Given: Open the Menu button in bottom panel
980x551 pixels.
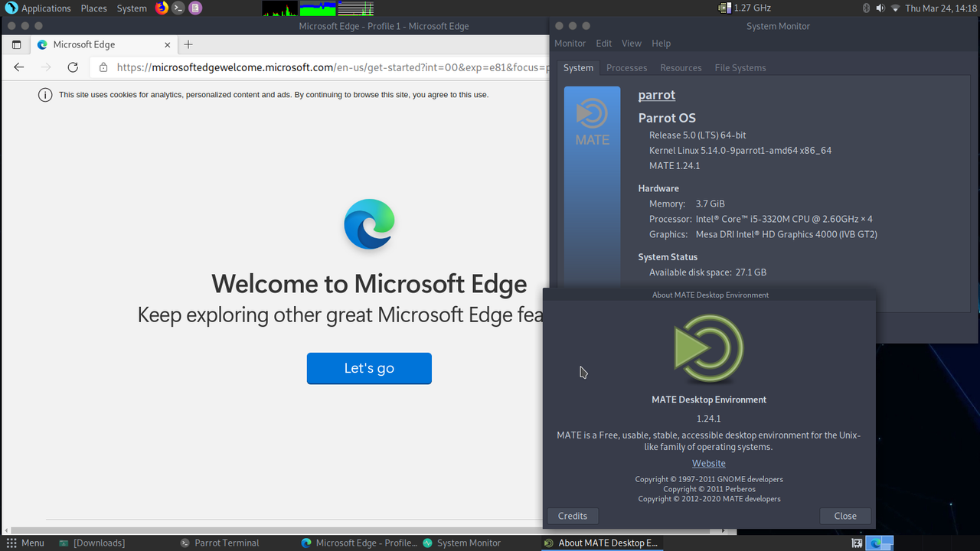Looking at the screenshot, I should 26,543.
